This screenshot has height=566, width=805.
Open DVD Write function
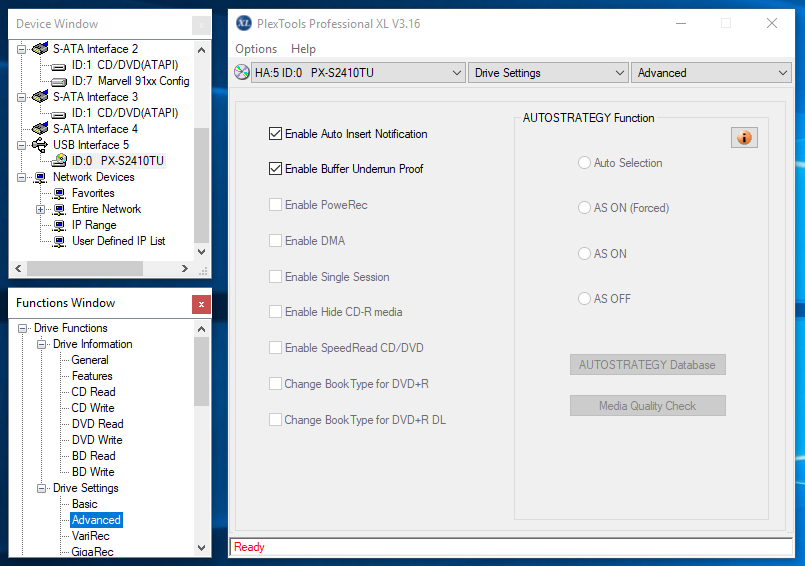(x=97, y=440)
